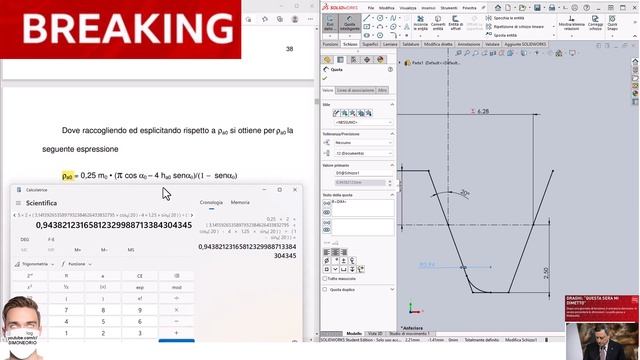The height and width of the screenshot is (360, 640).
Task: Select the Line sketch tool
Action: click(367, 18)
